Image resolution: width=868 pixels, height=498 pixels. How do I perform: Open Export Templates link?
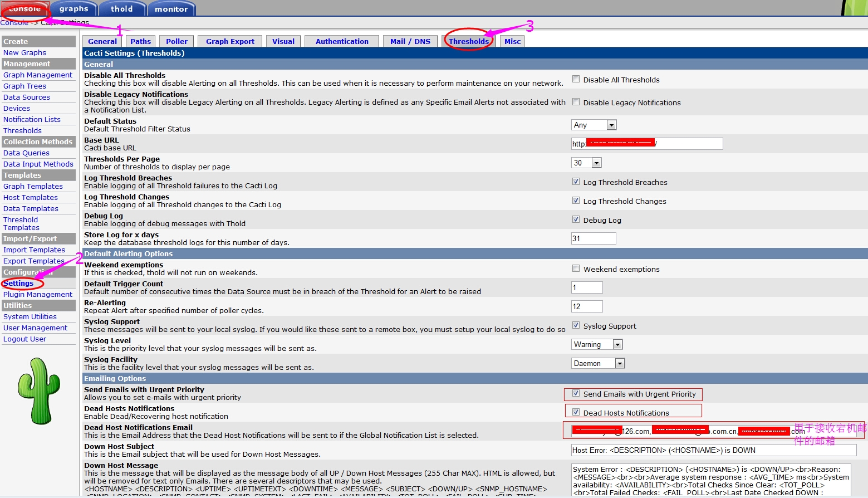[34, 261]
